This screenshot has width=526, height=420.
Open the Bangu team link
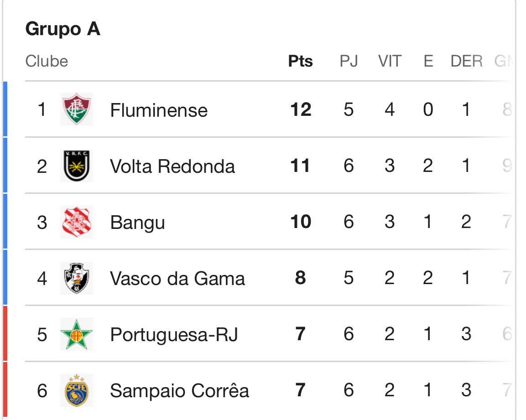click(x=137, y=223)
